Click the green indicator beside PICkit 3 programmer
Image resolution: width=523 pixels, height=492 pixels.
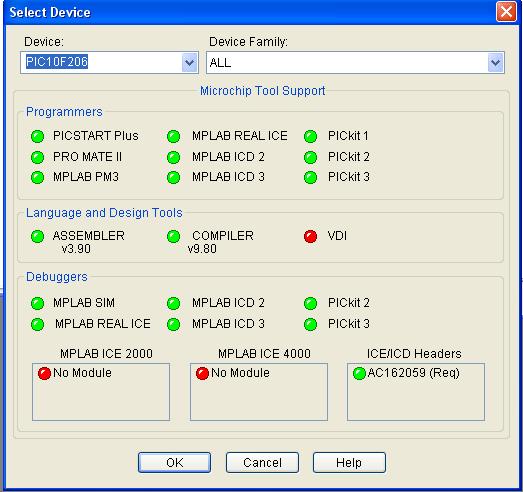click(x=311, y=177)
